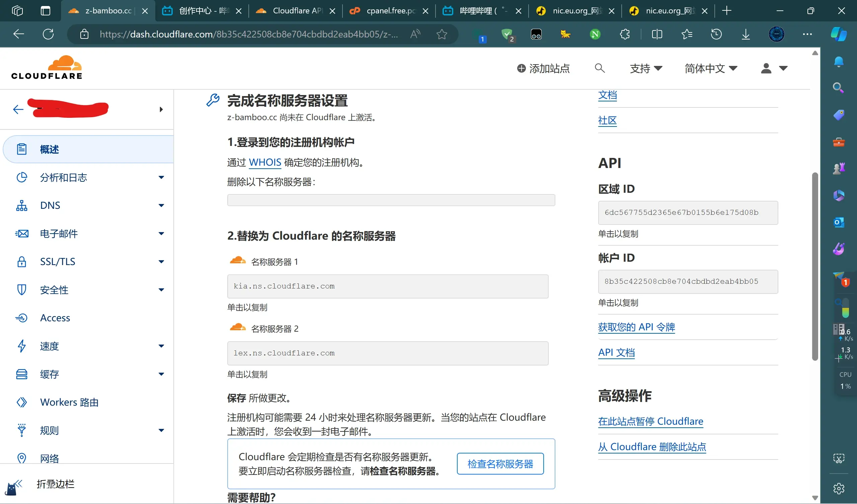Image resolution: width=857 pixels, height=504 pixels.
Task: Open the Copilot icon in browser toolbar
Action: pyautogui.click(x=839, y=34)
